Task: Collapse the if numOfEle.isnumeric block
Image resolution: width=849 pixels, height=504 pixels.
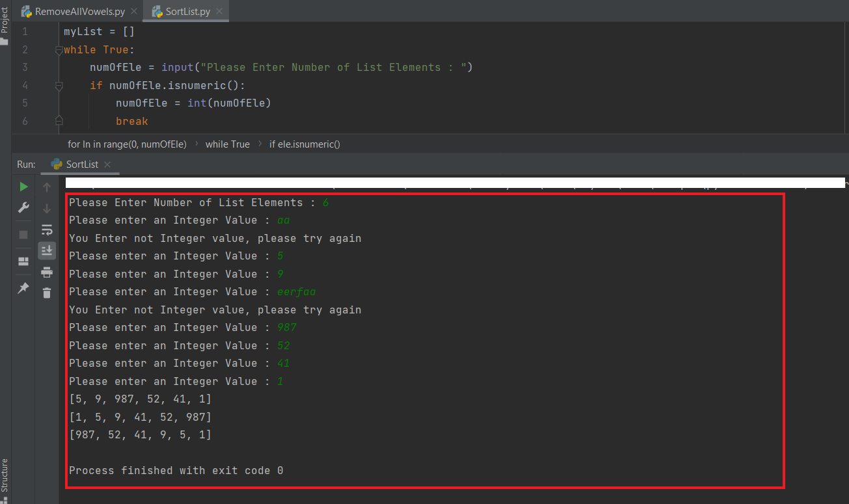Action: point(59,85)
